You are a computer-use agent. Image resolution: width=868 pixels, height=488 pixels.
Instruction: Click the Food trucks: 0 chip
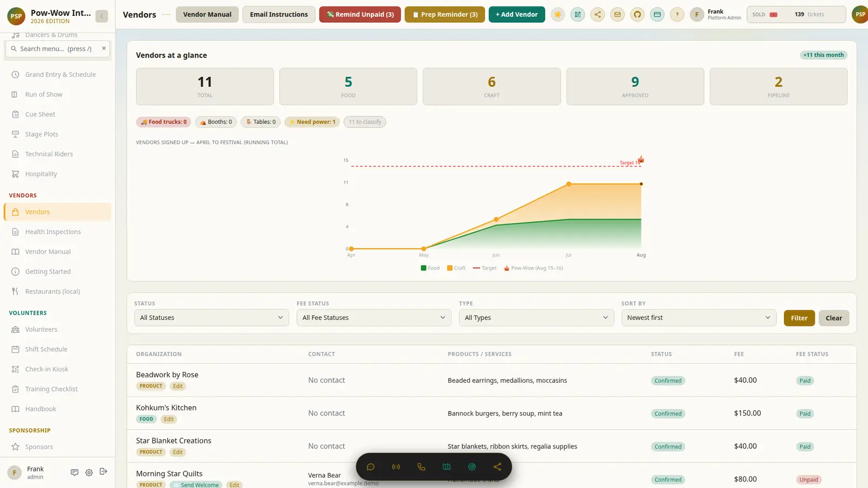[163, 122]
